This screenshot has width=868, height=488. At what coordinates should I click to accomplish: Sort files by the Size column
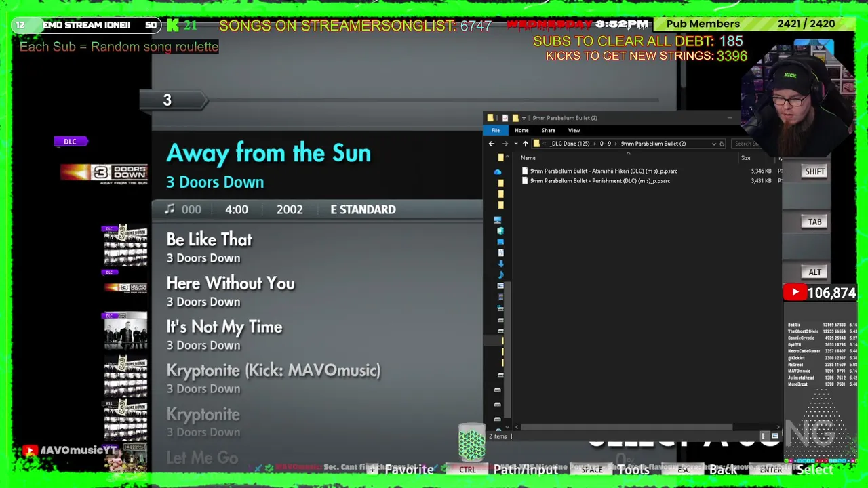(746, 158)
